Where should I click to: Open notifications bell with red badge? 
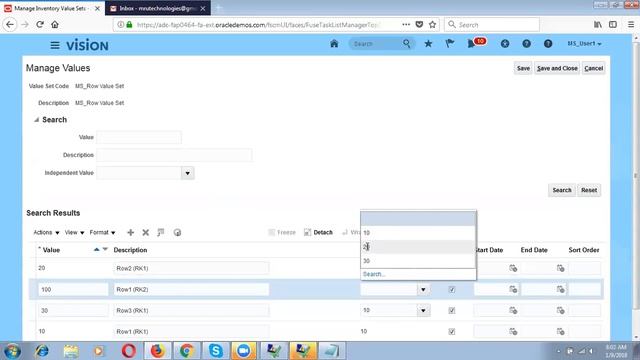[476, 42]
